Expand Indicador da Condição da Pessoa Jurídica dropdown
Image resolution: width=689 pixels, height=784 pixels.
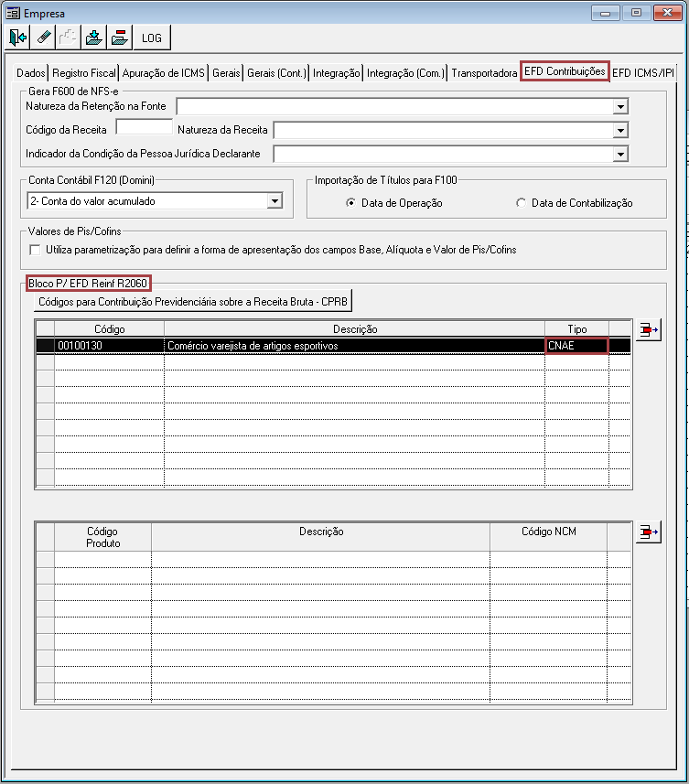click(x=620, y=154)
